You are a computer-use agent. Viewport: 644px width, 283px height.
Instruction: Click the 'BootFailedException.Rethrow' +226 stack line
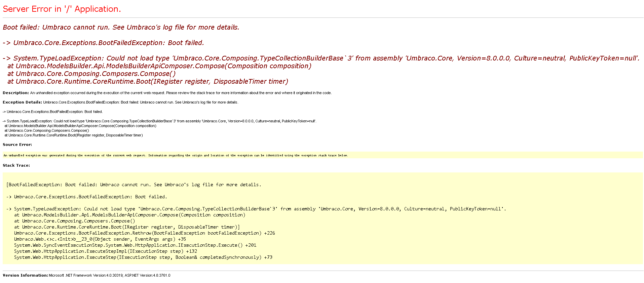click(x=145, y=233)
